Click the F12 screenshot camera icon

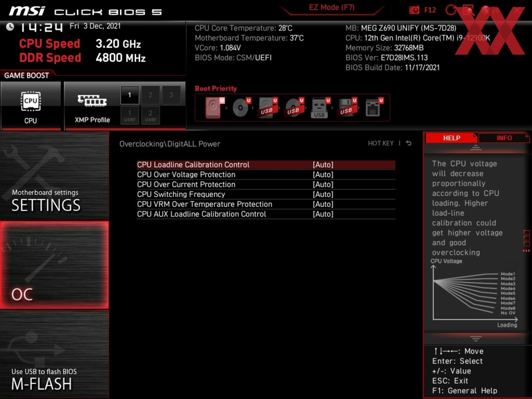(414, 10)
